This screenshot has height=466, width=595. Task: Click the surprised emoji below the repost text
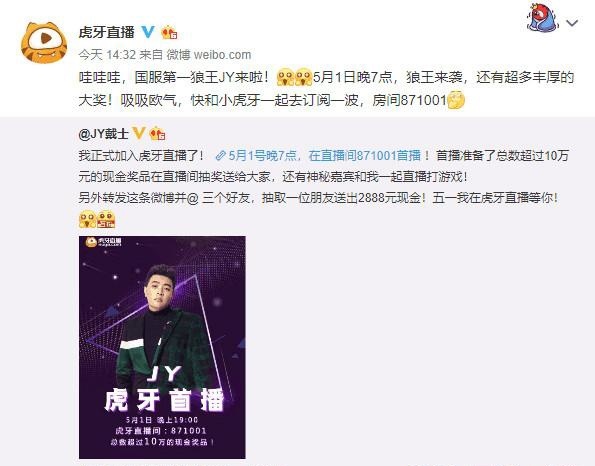click(88, 219)
